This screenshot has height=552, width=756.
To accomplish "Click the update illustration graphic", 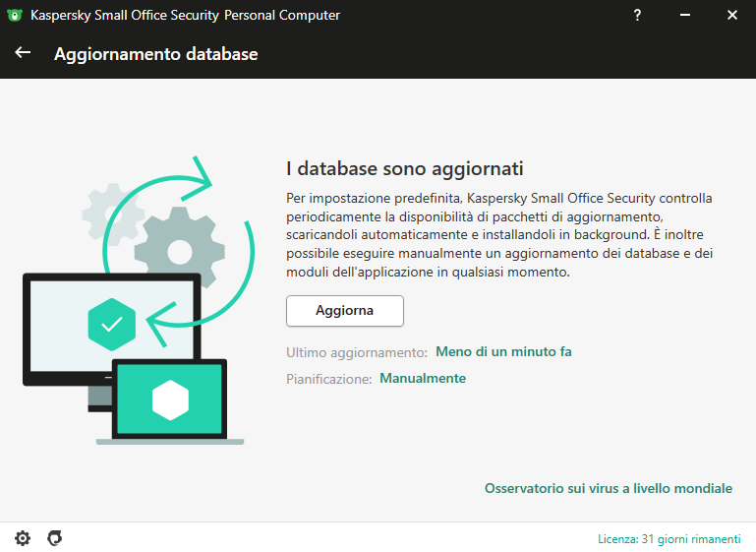I will pos(139,300).
